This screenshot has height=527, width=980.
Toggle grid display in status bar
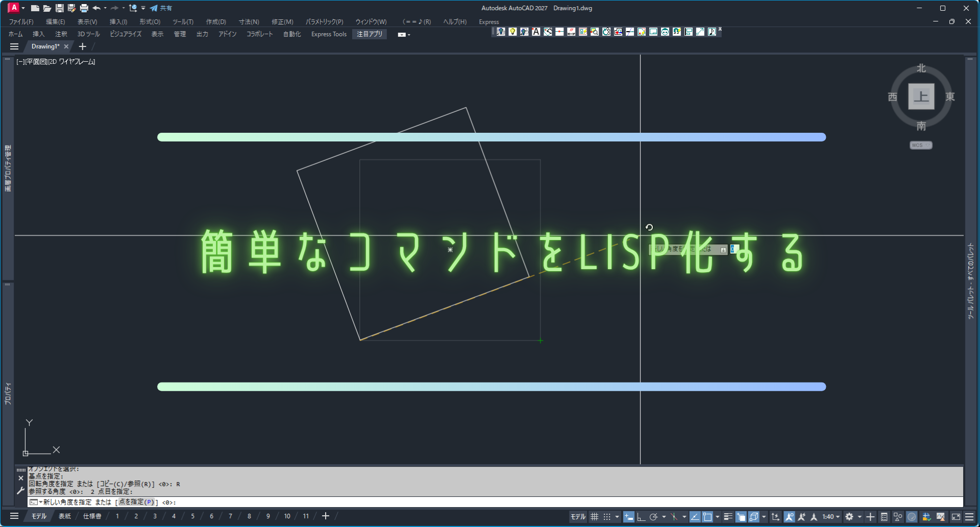[595, 517]
